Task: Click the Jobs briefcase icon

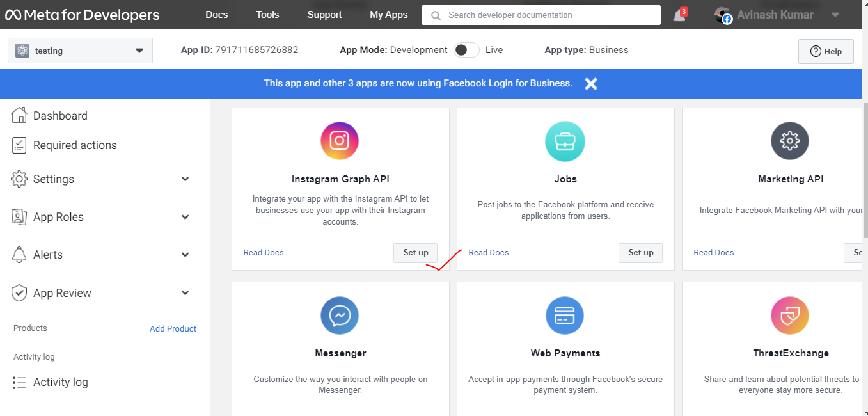Action: (565, 141)
